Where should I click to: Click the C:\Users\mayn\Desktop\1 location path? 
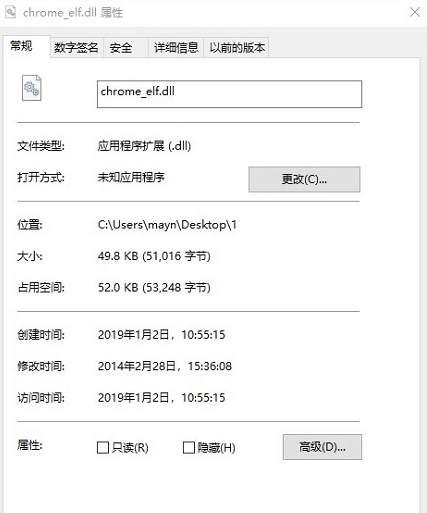click(167, 225)
